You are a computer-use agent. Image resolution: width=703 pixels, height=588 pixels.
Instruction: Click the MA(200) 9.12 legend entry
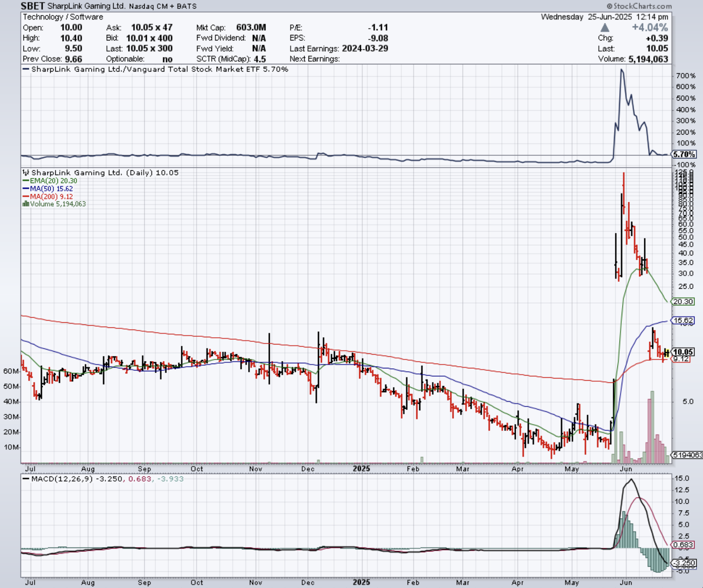click(48, 197)
